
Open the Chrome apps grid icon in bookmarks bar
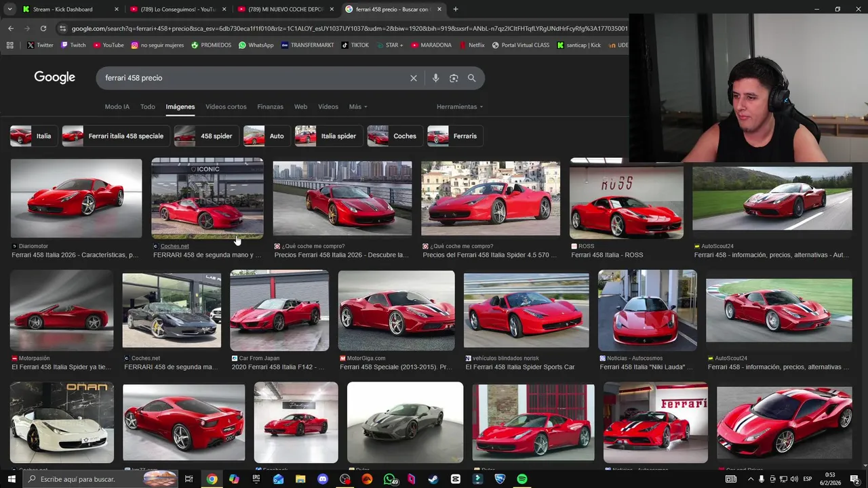click(9, 45)
